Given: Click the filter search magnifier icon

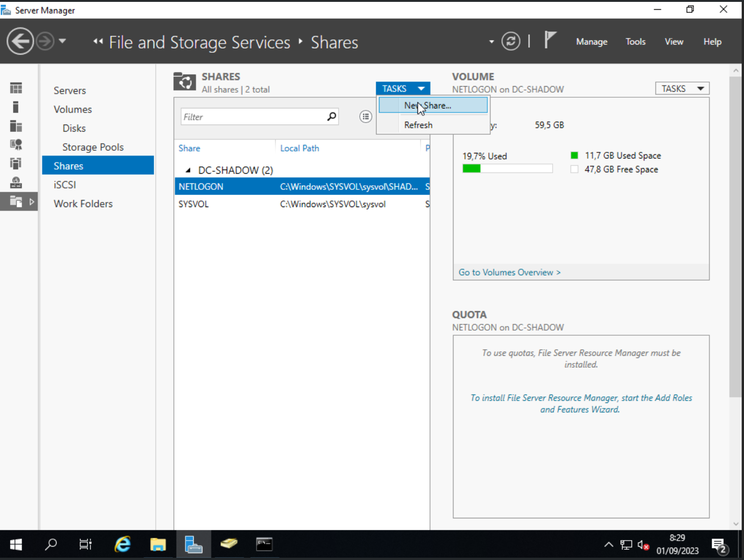Looking at the screenshot, I should tap(331, 117).
